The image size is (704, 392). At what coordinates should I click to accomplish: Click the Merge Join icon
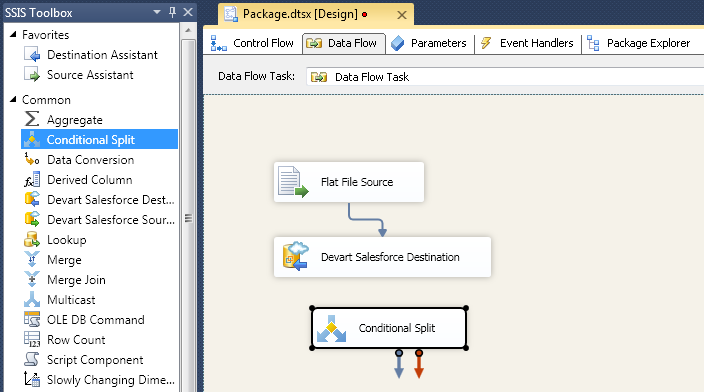click(32, 279)
